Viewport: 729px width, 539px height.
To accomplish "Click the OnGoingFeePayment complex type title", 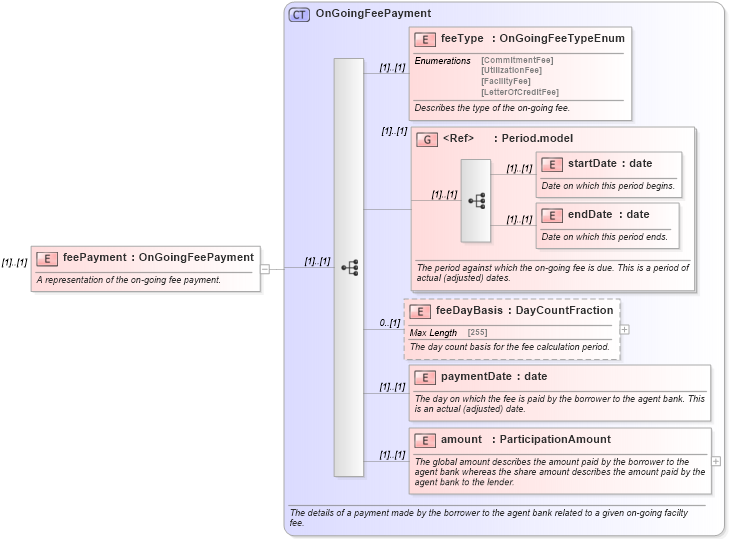I will (373, 13).
